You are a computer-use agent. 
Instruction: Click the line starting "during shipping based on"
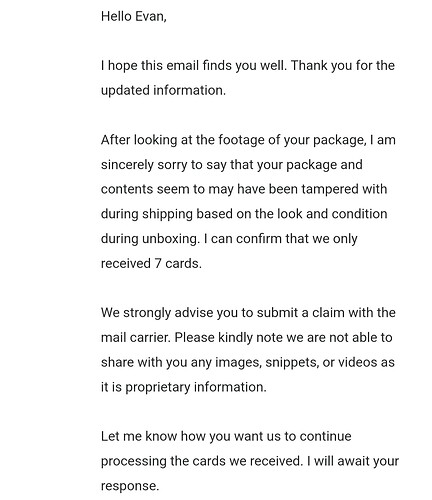pos(244,214)
